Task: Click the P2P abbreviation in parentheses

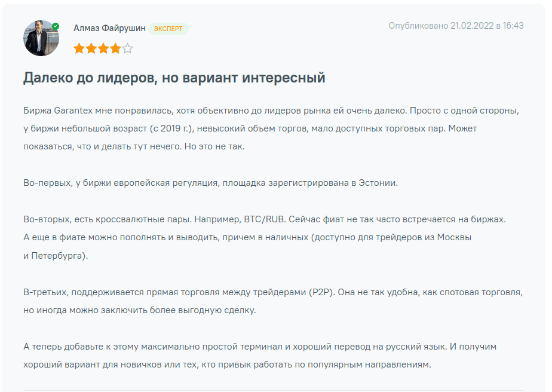Action: coord(320,293)
